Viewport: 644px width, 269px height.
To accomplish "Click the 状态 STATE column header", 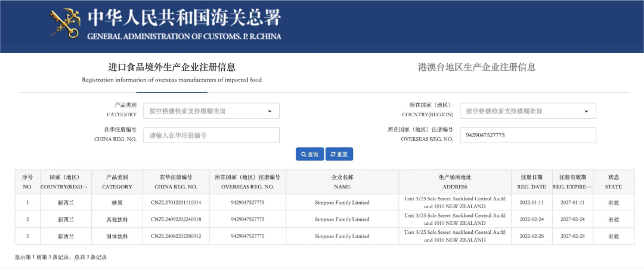I will (613, 182).
